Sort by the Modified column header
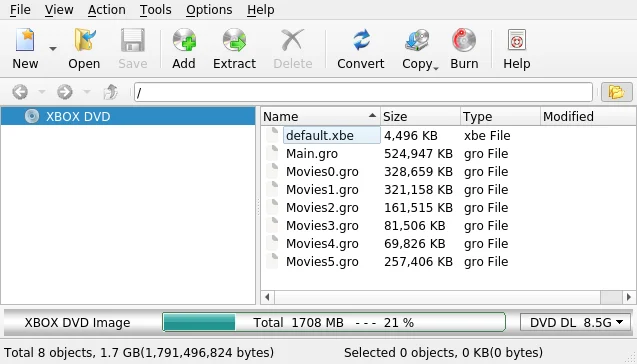 pyautogui.click(x=588, y=117)
